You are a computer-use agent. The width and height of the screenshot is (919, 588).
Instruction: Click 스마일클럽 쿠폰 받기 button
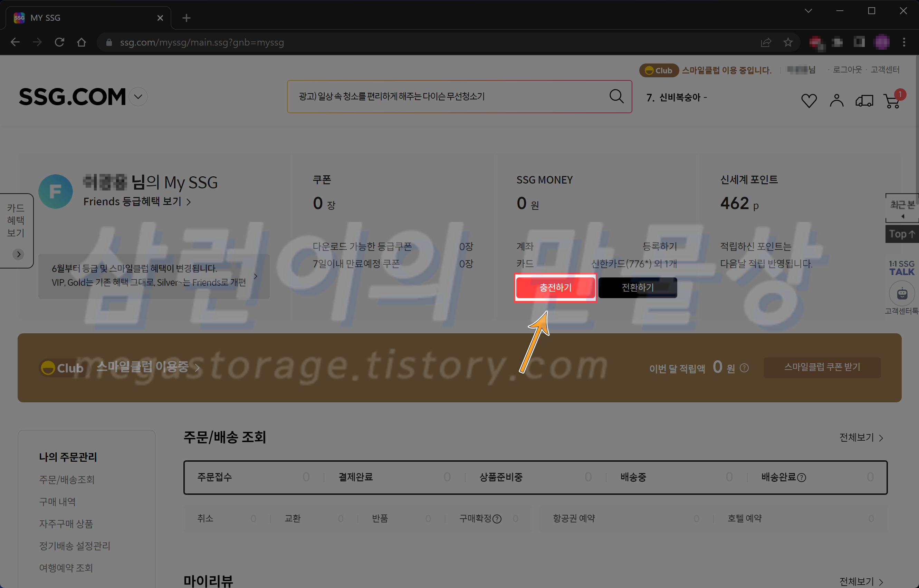click(x=822, y=367)
